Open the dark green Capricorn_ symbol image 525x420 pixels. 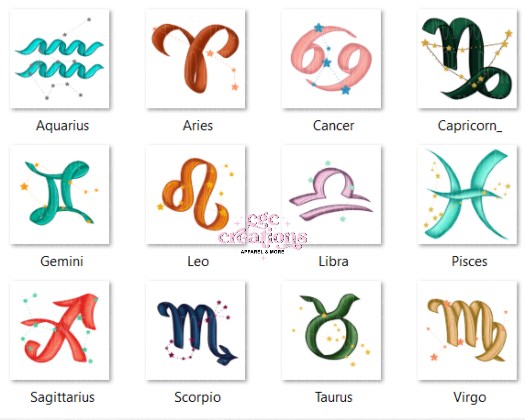click(467, 59)
